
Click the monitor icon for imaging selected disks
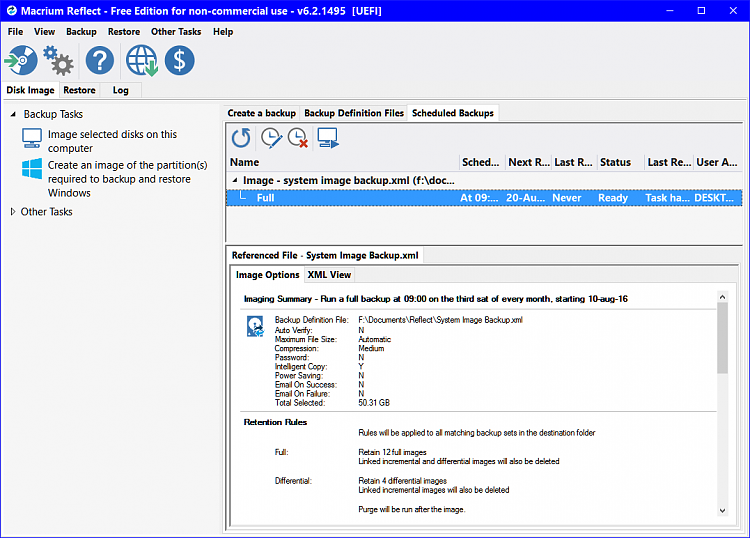pyautogui.click(x=32, y=138)
